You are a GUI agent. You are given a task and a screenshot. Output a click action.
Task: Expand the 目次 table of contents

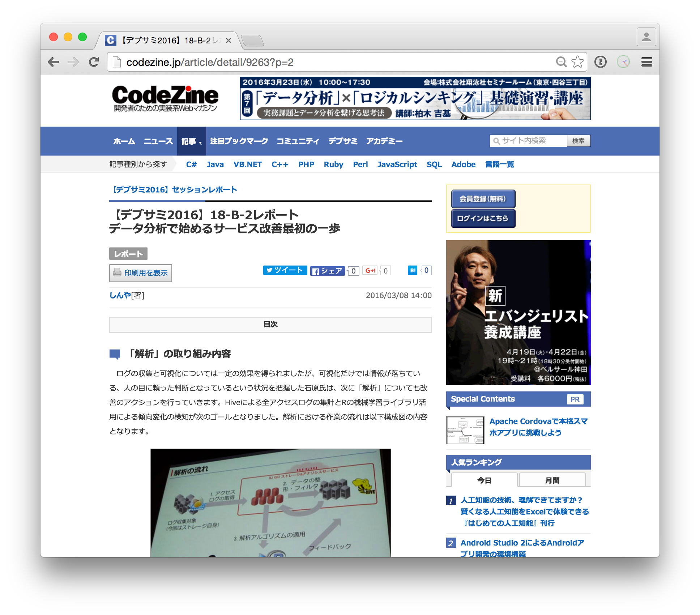pyautogui.click(x=270, y=325)
